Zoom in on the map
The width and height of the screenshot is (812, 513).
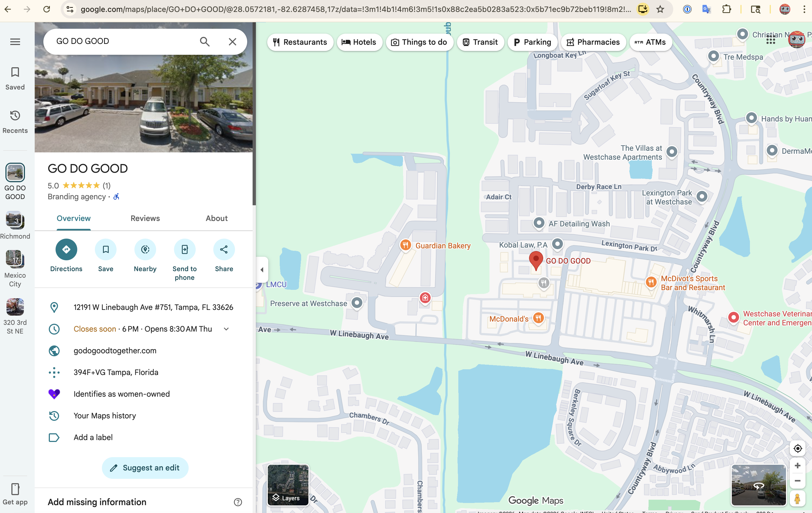coord(797,466)
